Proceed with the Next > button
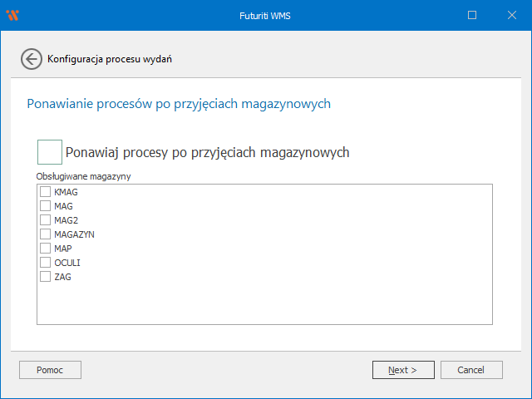Viewport: 532px width, 399px height. [x=403, y=370]
